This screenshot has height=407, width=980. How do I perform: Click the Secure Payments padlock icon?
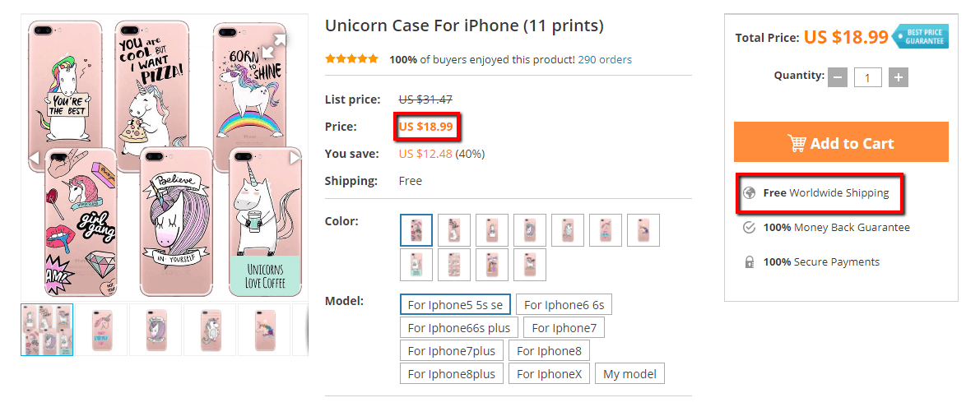click(x=749, y=262)
